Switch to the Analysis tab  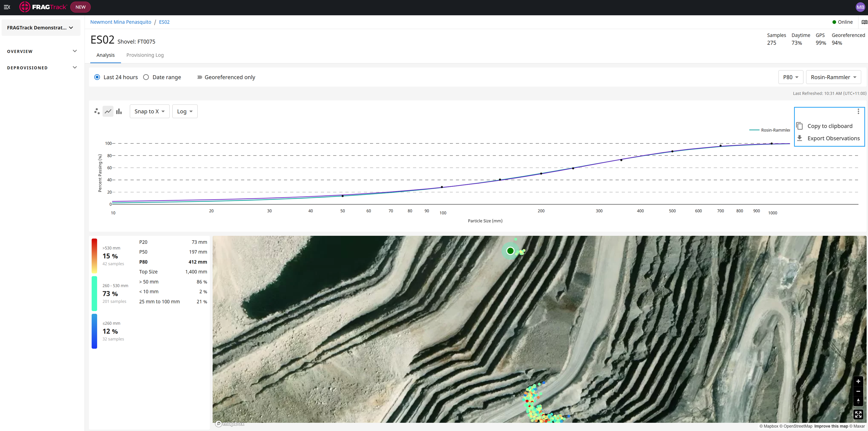tap(106, 55)
